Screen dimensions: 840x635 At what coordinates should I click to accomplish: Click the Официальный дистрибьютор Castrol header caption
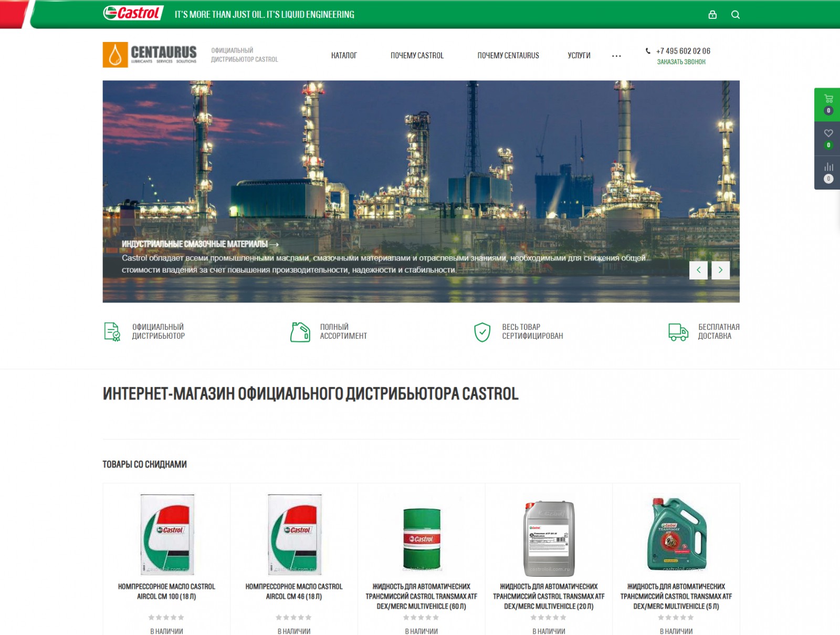[x=245, y=55]
